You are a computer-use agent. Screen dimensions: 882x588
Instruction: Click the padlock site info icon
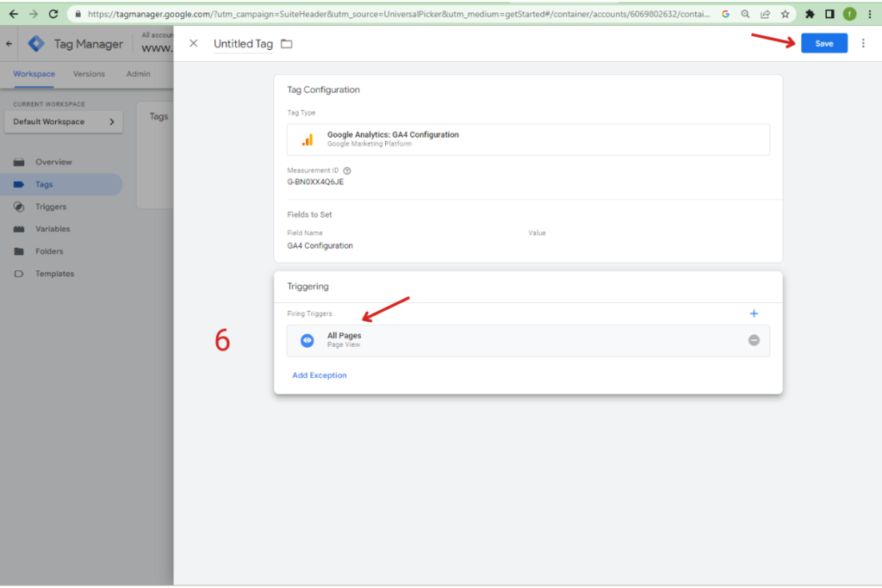78,14
